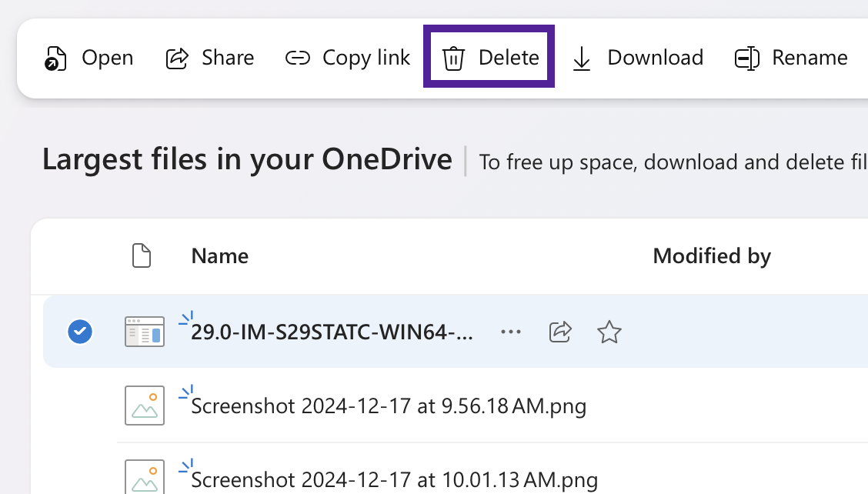This screenshot has width=868, height=494.
Task: Delete the selected file via toolbar
Action: click(489, 57)
